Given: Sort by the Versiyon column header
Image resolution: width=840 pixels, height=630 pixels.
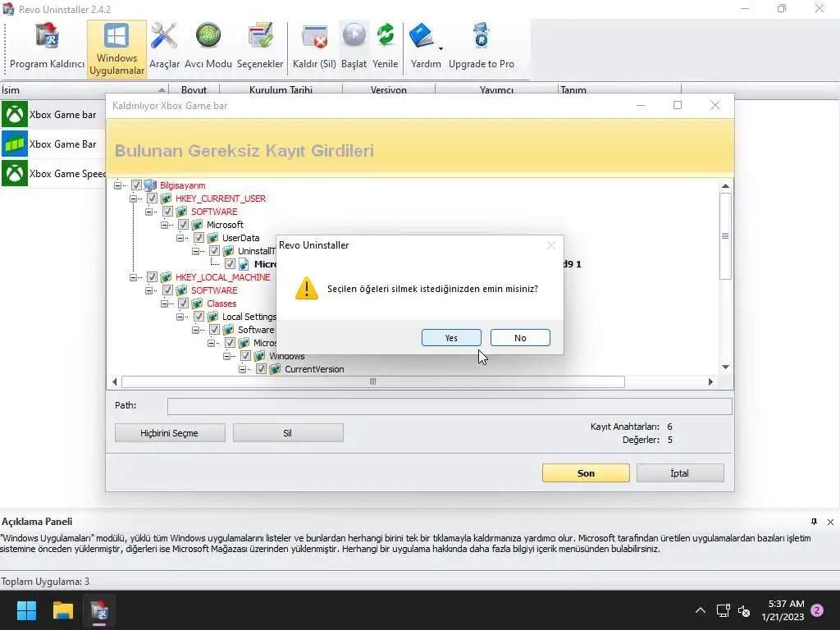Looking at the screenshot, I should [x=388, y=89].
